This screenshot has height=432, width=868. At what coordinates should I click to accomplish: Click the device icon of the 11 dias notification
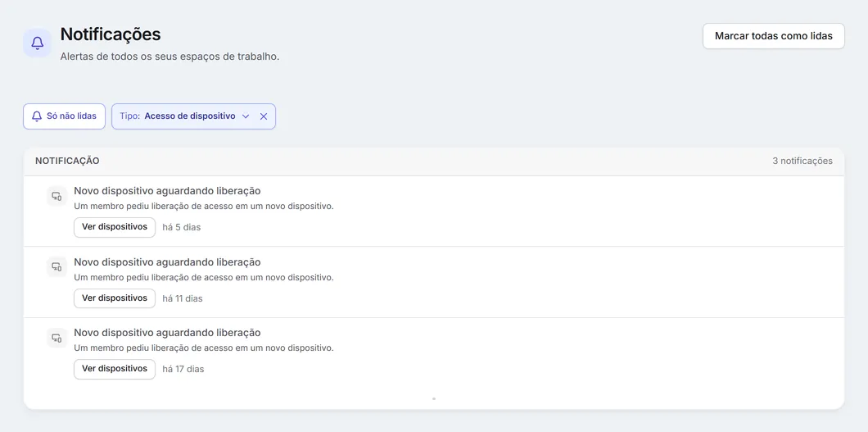(57, 267)
